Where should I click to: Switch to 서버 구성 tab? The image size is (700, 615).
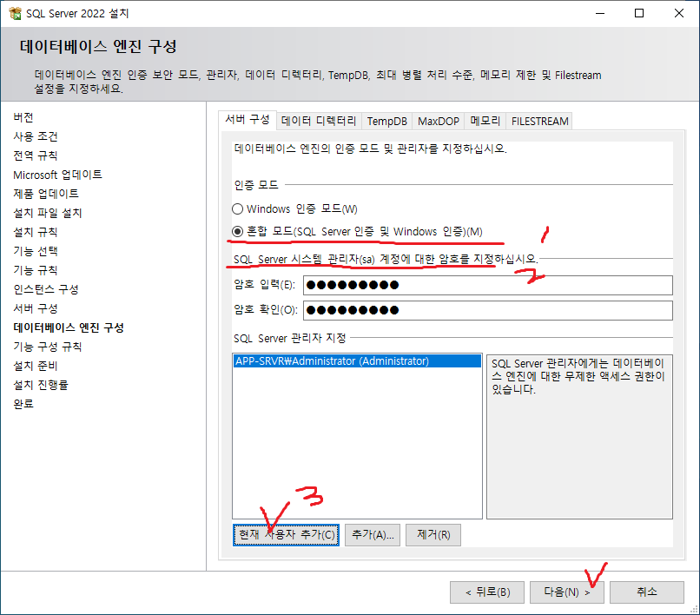[x=248, y=119]
